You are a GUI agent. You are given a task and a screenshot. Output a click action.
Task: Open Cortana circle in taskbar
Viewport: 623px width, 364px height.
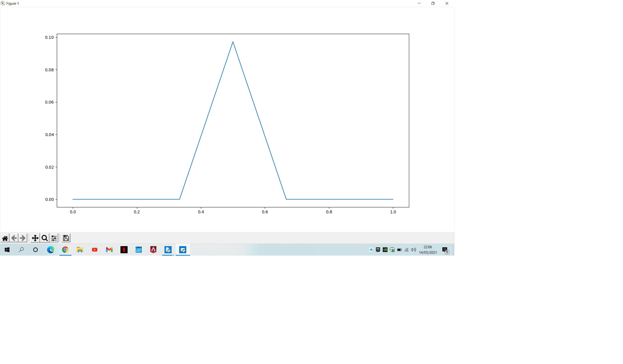click(x=36, y=250)
